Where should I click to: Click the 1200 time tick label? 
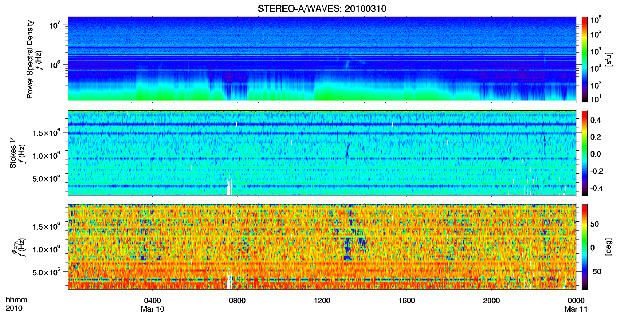[x=322, y=301]
